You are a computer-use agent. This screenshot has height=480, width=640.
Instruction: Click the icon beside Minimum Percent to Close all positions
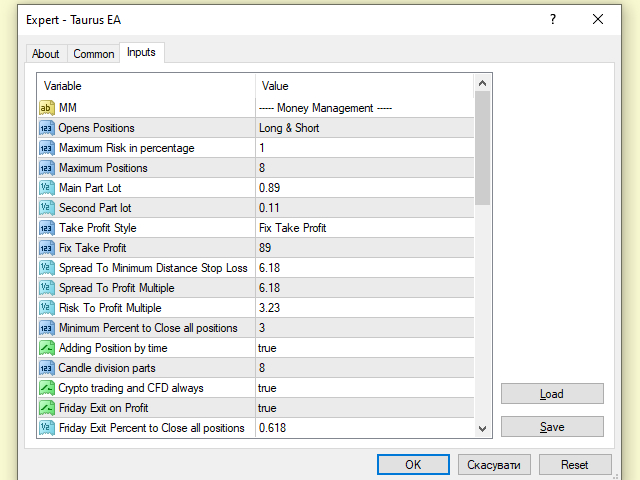pyautogui.click(x=47, y=328)
